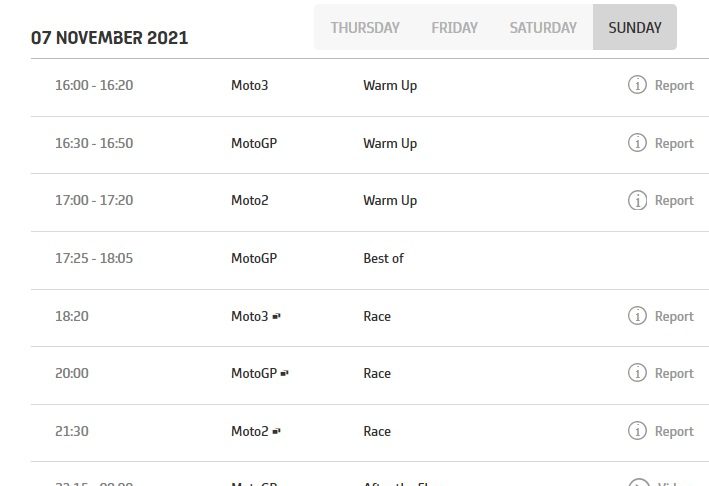This screenshot has height=486, width=709.
Task: Click the info icon for Moto2 Race
Action: pyautogui.click(x=637, y=431)
